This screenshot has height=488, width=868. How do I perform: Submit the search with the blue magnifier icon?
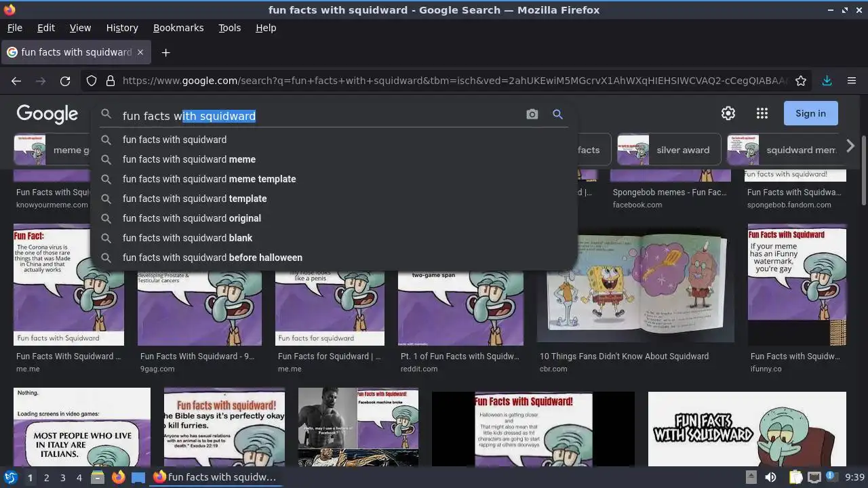coord(557,115)
